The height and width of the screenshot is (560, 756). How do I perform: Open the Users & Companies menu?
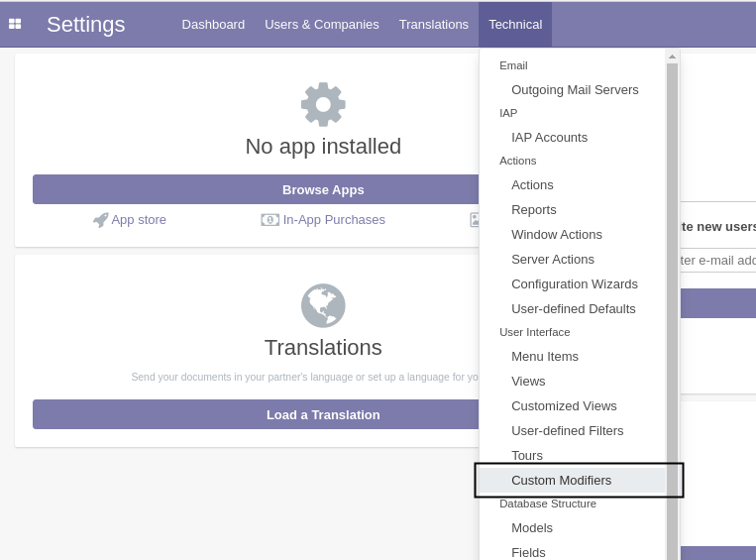click(x=321, y=24)
